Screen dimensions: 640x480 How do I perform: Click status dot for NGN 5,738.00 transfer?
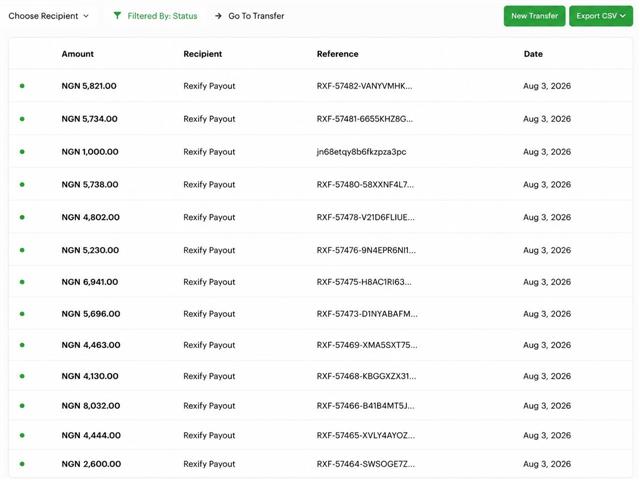click(x=22, y=184)
